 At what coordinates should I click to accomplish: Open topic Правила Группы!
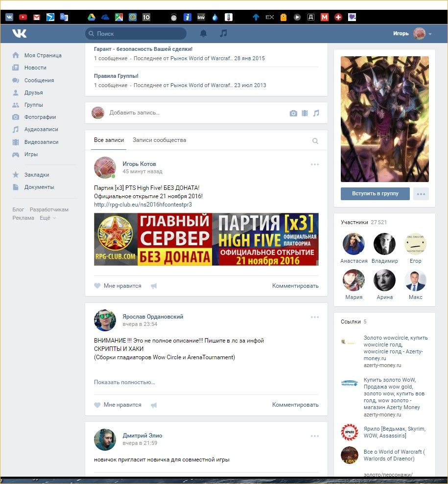116,76
